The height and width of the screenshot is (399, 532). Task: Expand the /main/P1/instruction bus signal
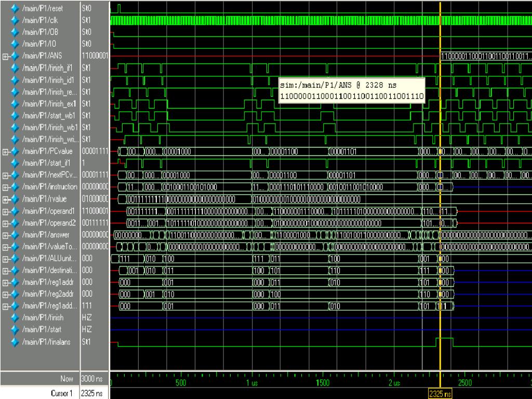[x=5, y=188]
